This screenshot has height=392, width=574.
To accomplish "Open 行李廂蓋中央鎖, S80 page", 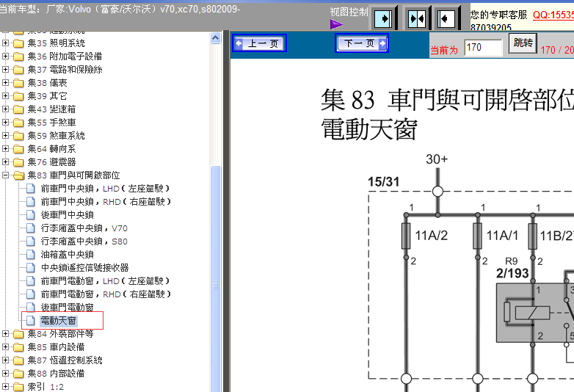I will [84, 242].
